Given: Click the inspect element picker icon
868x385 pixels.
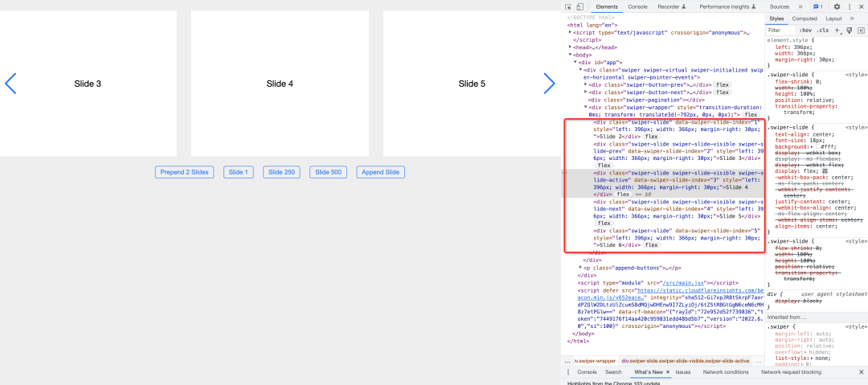Looking at the screenshot, I should (568, 6).
